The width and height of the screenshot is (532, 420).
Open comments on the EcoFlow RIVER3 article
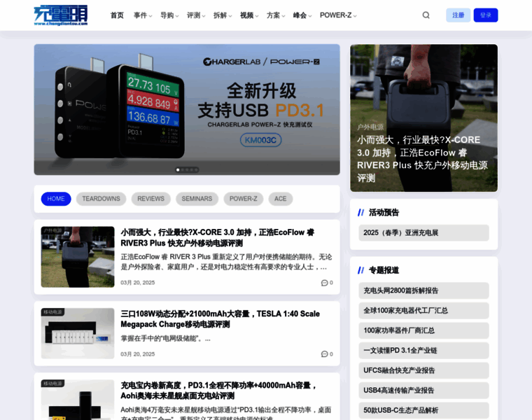326,283
